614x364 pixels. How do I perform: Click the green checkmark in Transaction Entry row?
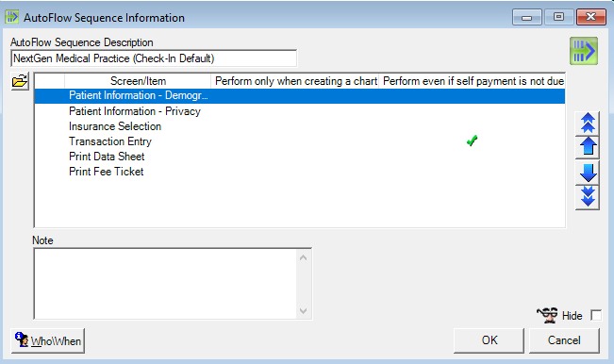(x=472, y=141)
